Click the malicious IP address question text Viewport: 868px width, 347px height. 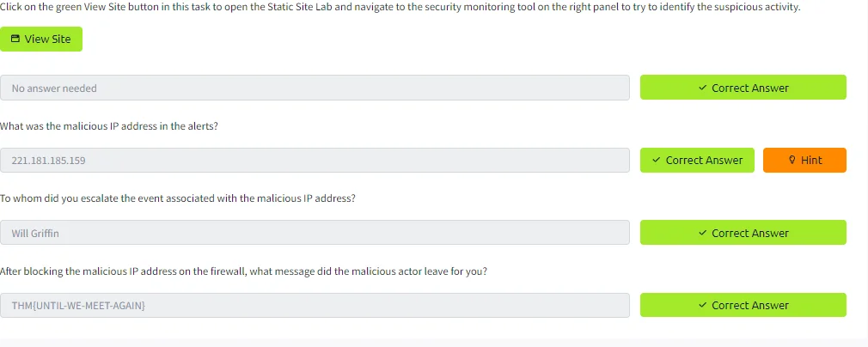click(109, 126)
